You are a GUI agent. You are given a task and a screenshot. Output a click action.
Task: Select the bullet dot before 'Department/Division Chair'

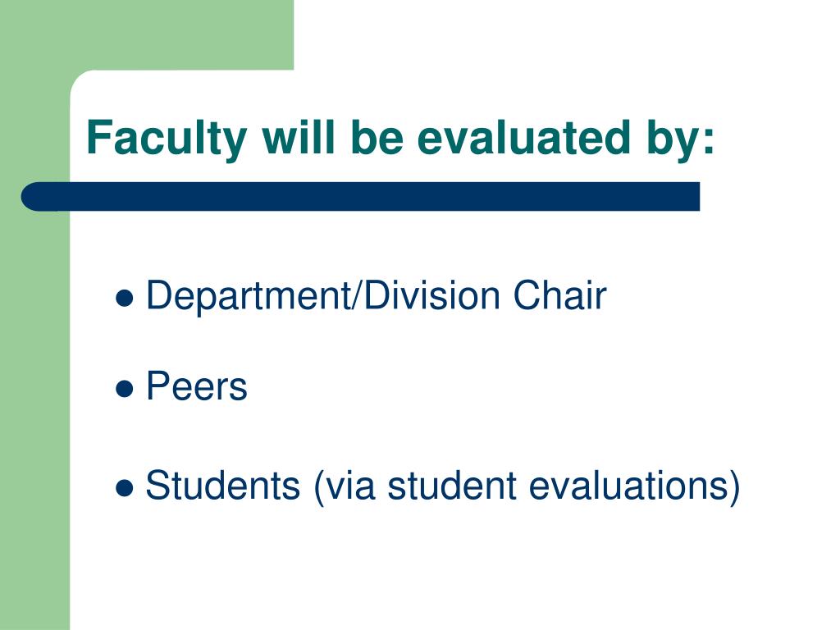click(125, 299)
